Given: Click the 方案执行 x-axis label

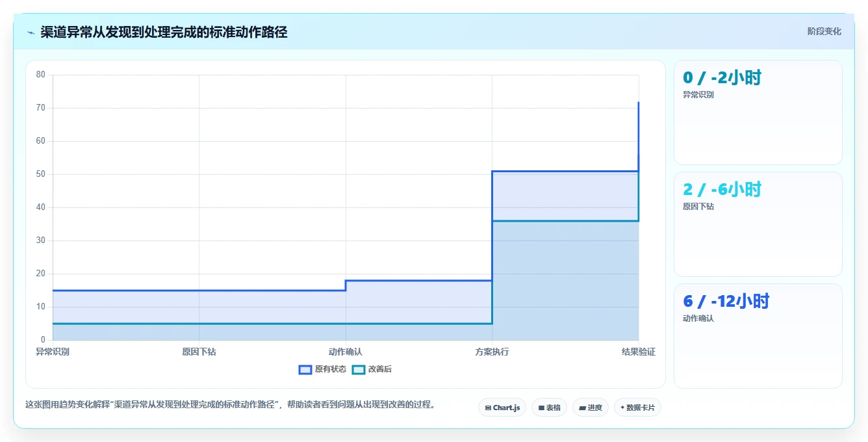Looking at the screenshot, I should (x=492, y=352).
